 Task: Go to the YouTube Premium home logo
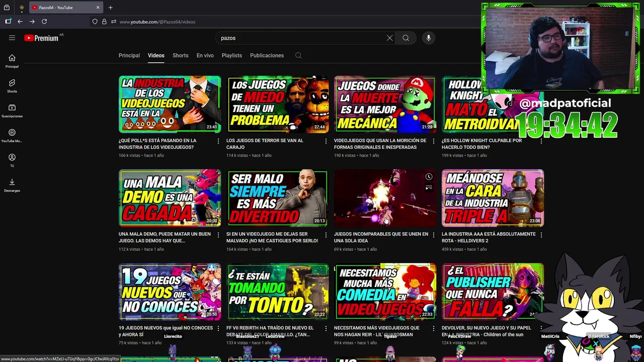pos(41,38)
